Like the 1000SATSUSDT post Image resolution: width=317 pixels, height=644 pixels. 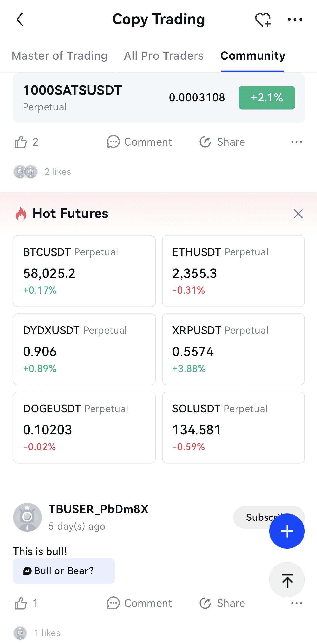(21, 142)
